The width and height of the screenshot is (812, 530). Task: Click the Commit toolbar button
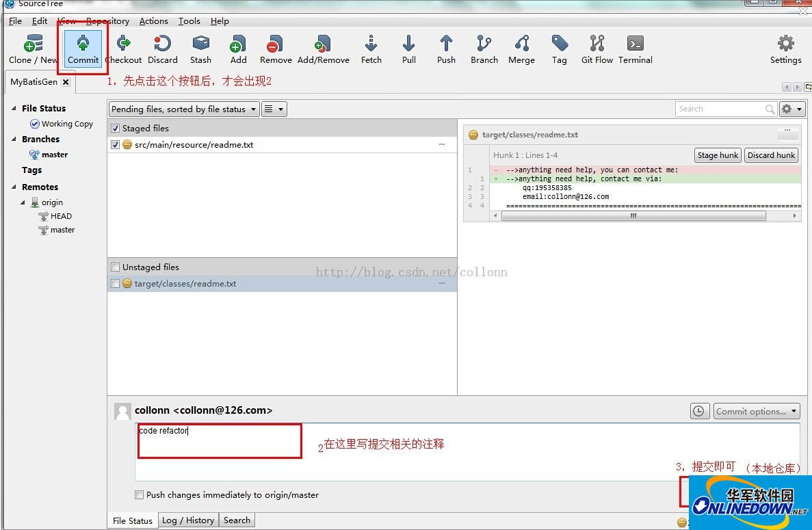pos(83,49)
